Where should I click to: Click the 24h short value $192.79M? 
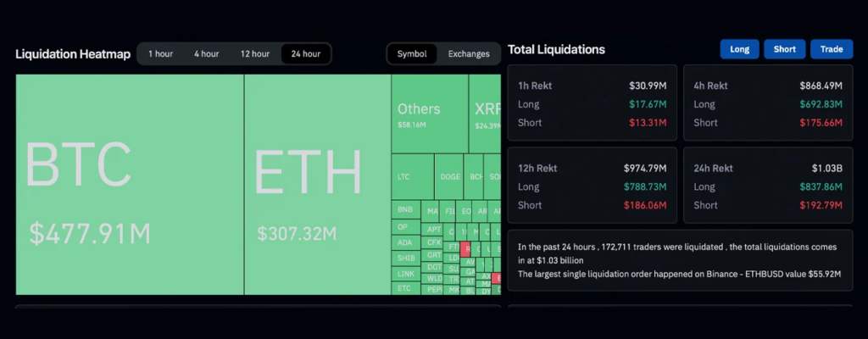(x=821, y=205)
